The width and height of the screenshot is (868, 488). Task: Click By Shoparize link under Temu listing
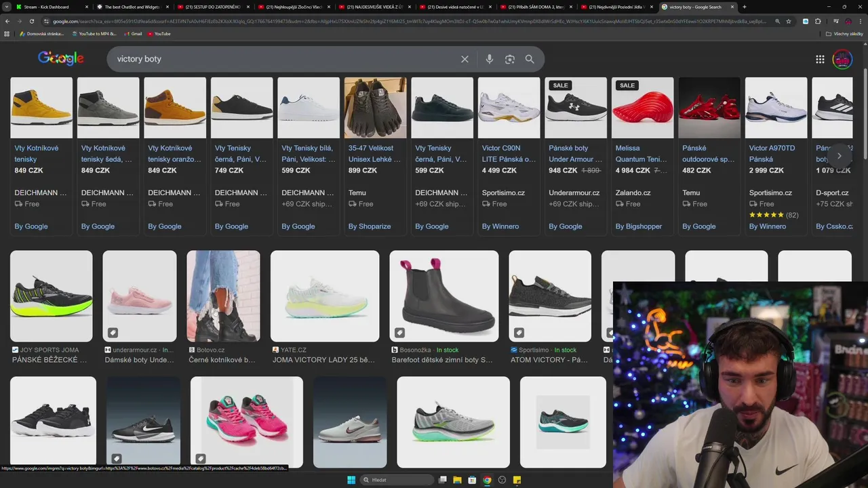point(370,226)
